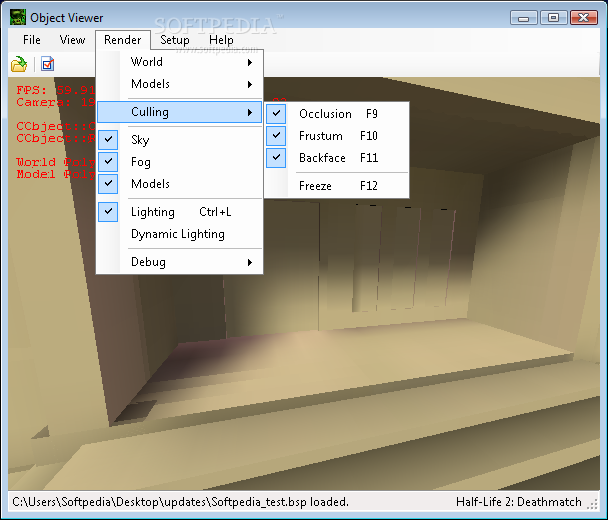Toggle the Fog render option
The image size is (608, 520).
click(180, 161)
